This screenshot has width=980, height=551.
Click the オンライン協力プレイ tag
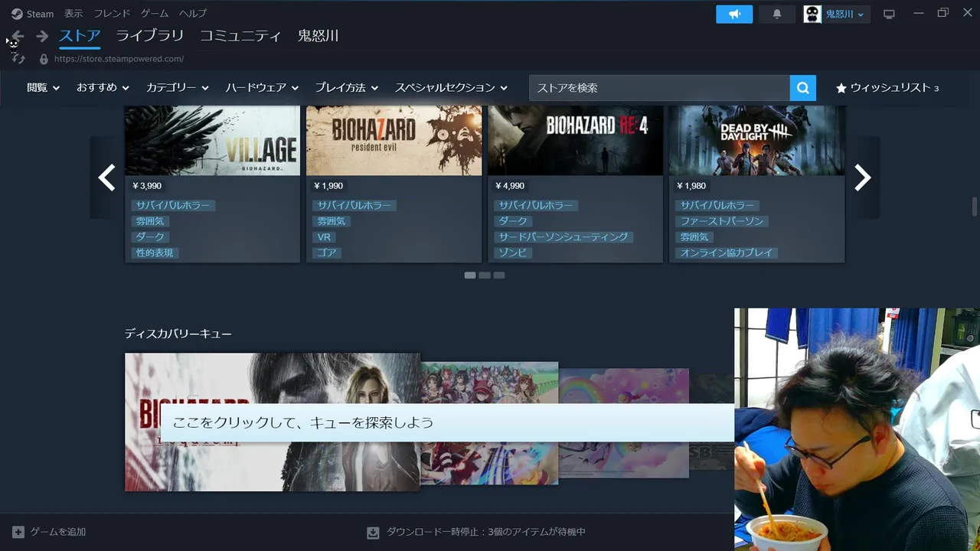[x=727, y=253]
